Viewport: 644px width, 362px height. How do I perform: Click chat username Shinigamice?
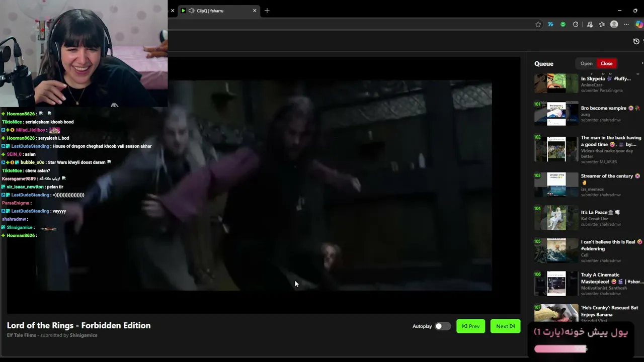[x=20, y=227]
